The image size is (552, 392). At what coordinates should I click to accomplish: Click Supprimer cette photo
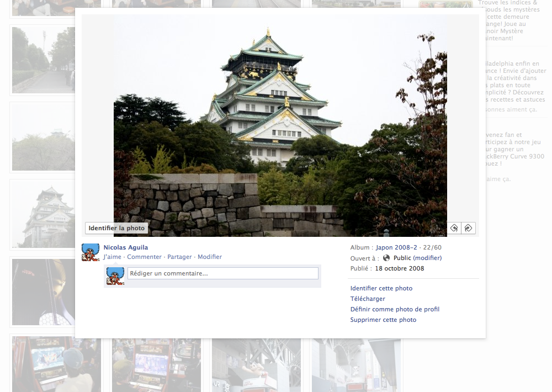(383, 320)
